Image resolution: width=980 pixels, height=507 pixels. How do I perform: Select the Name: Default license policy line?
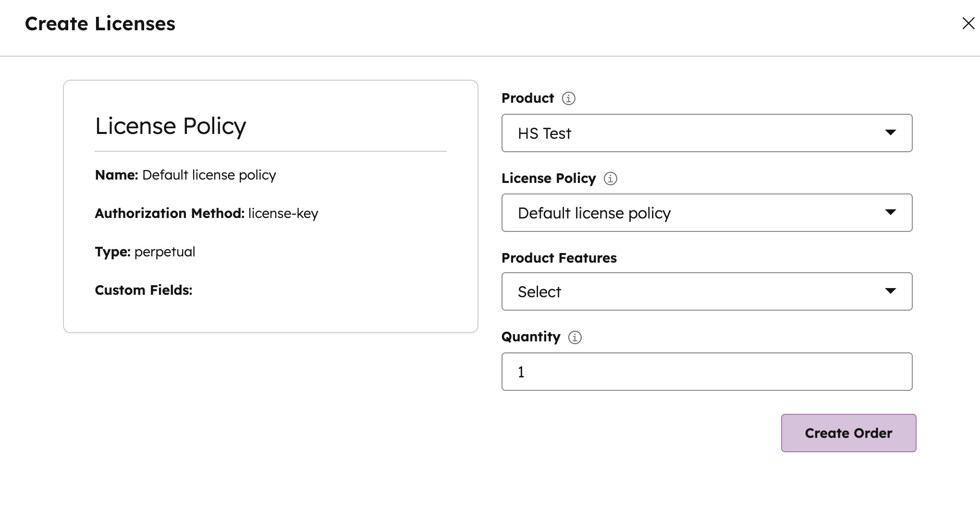[185, 175]
